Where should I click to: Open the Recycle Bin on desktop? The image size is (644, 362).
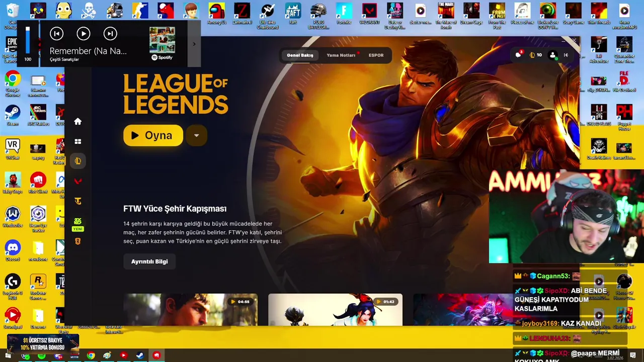pos(13,16)
